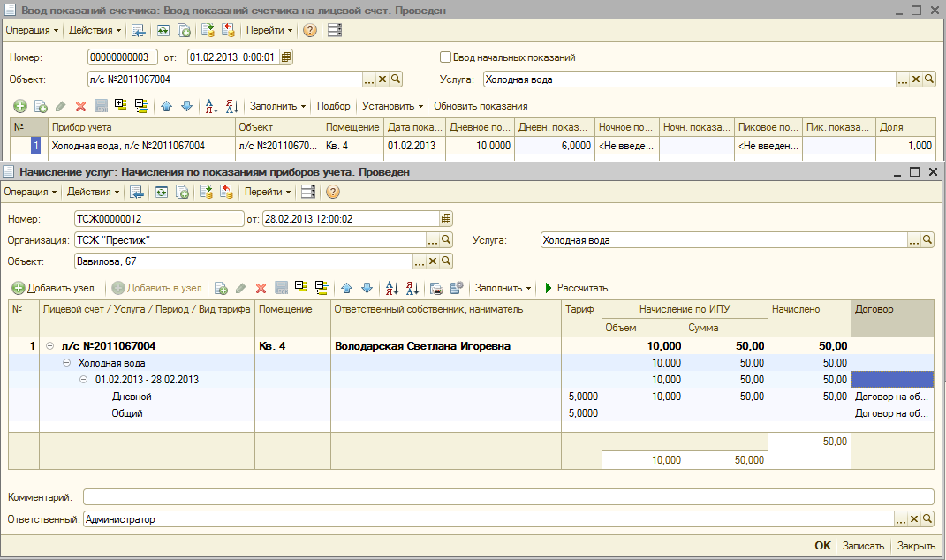This screenshot has width=946, height=560.
Task: Click the printer icon in the accruals table toolbar
Action: click(x=435, y=288)
